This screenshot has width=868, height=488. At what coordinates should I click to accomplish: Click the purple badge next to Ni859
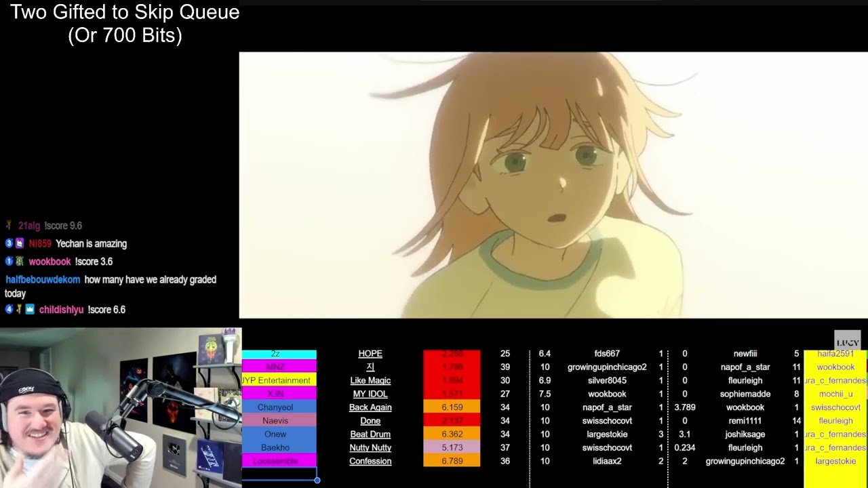[x=20, y=243]
